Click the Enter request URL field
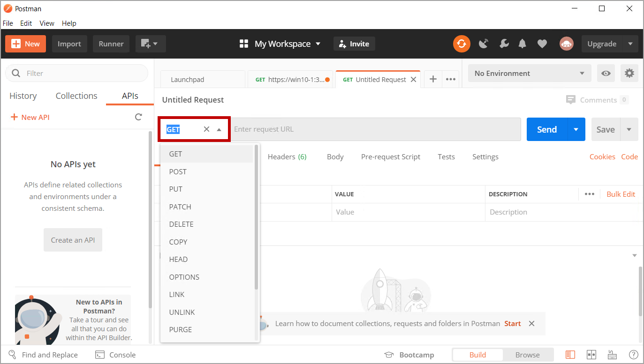Screen dimensions: 644x364 [x=375, y=129]
